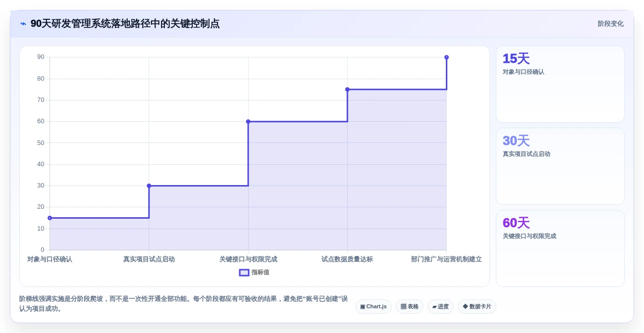
Task: Click the 表格 tag chip
Action: point(410,307)
